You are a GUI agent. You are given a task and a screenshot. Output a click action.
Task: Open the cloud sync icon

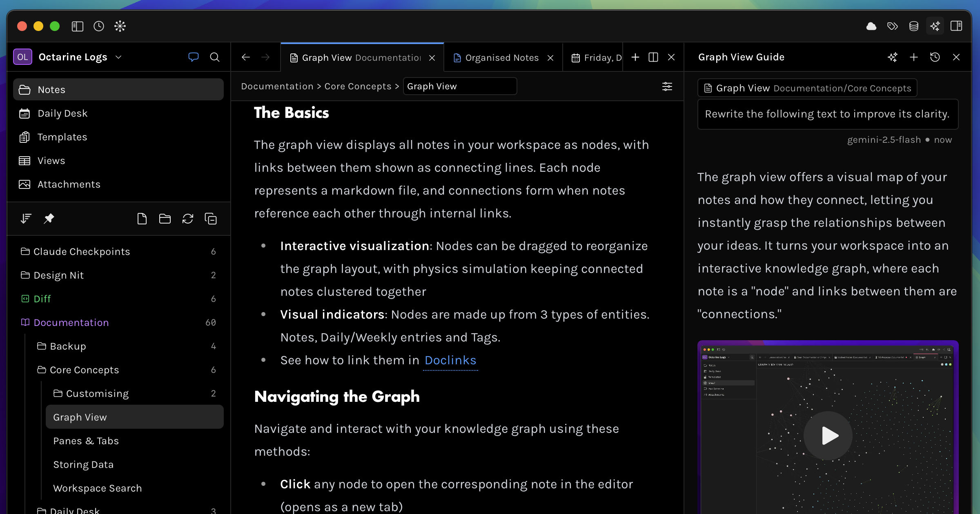point(871,26)
